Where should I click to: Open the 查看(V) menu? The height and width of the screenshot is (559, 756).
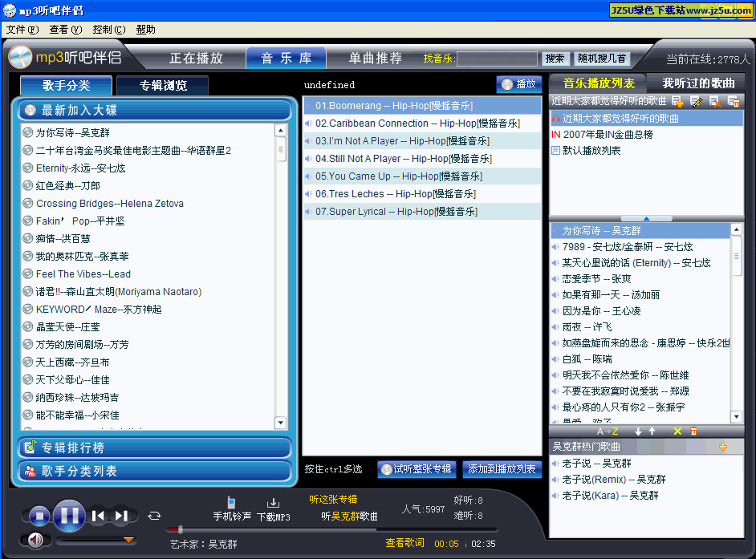pos(66,30)
